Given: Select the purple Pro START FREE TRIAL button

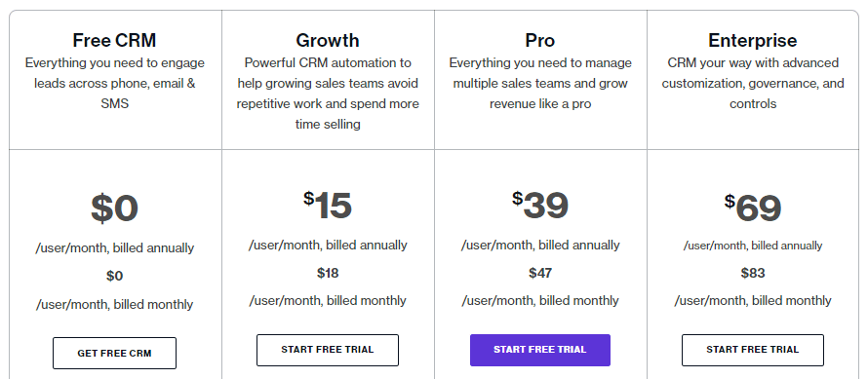Looking at the screenshot, I should [539, 350].
